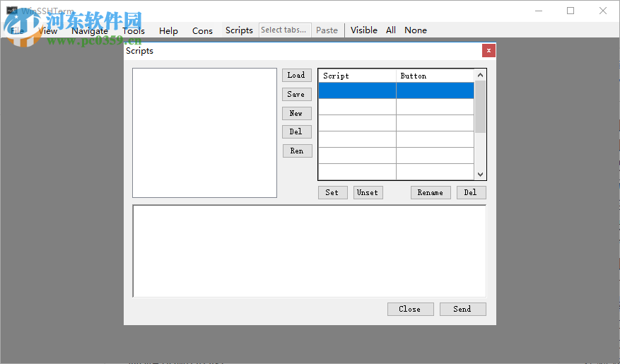Select the highlighted first table row
The width and height of the screenshot is (620, 364).
tap(396, 90)
